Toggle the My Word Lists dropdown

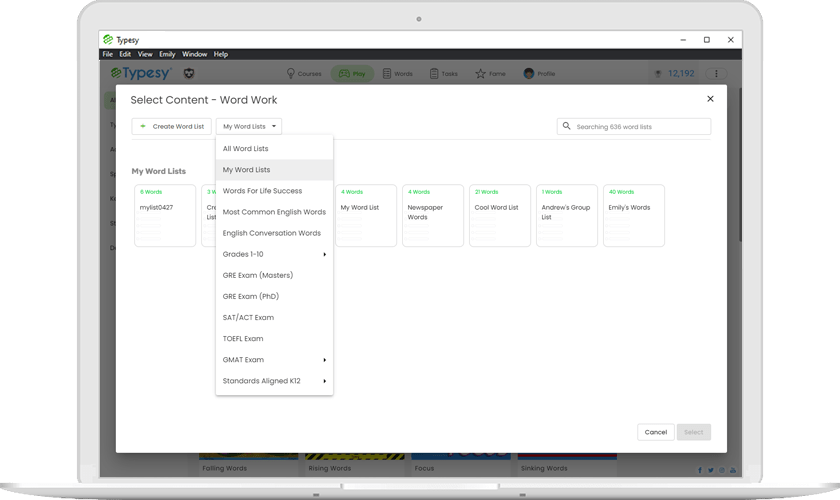[249, 126]
